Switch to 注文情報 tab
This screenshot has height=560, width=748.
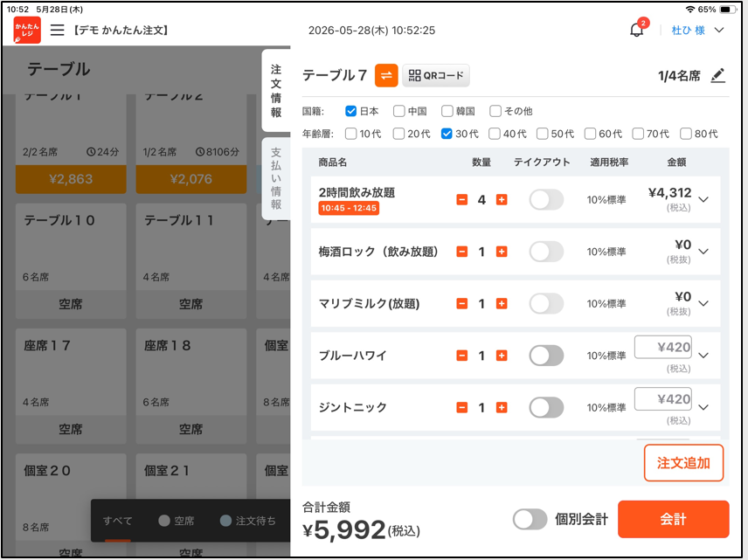coord(276,91)
